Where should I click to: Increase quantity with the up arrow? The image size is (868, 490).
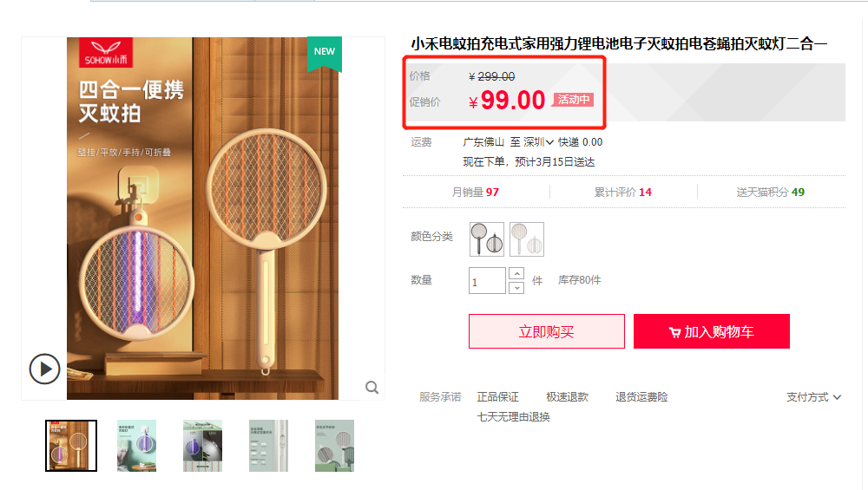(516, 274)
